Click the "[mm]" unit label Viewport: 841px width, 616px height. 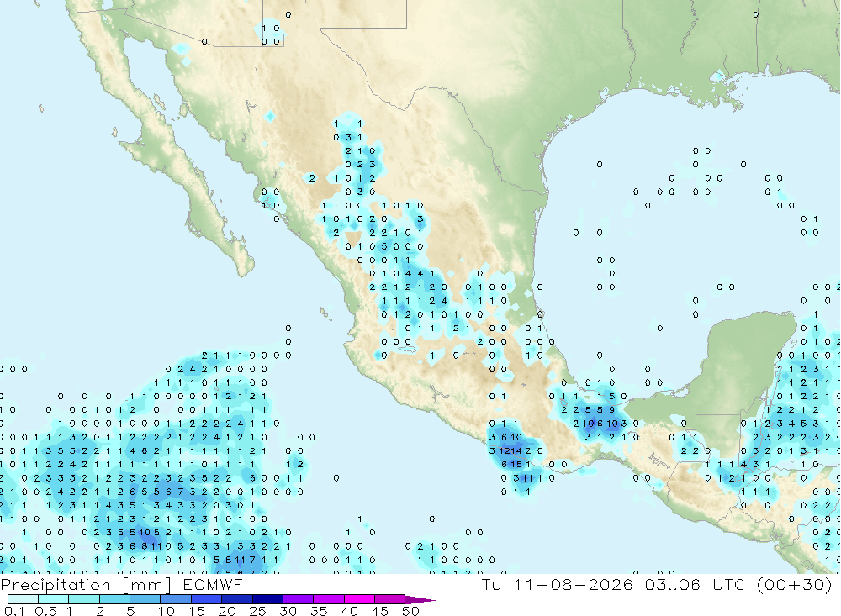tap(147, 585)
